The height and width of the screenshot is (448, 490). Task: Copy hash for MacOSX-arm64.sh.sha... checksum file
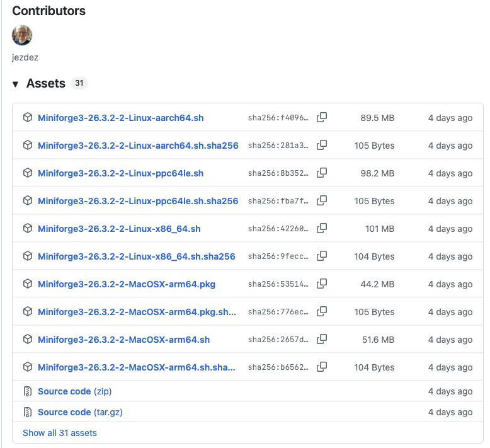(x=322, y=367)
